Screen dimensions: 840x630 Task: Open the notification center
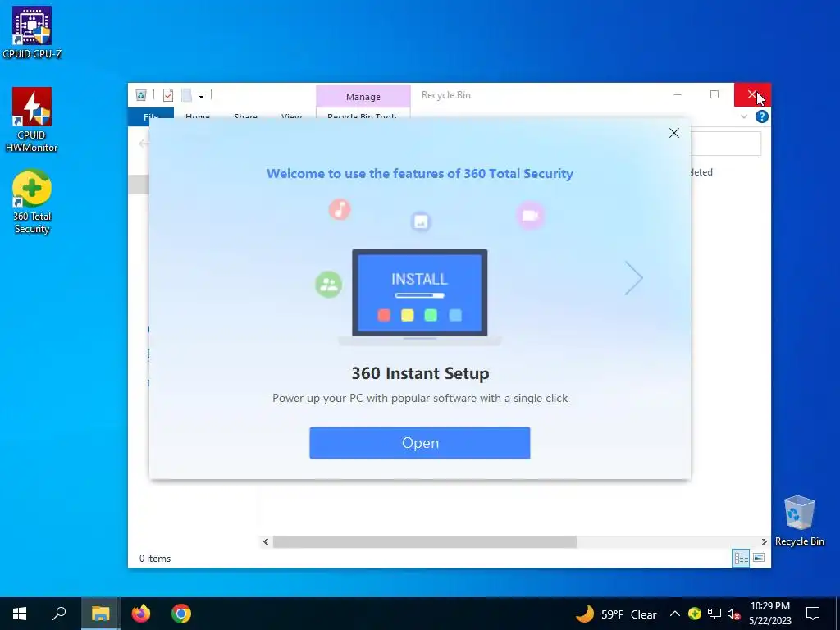click(x=813, y=614)
